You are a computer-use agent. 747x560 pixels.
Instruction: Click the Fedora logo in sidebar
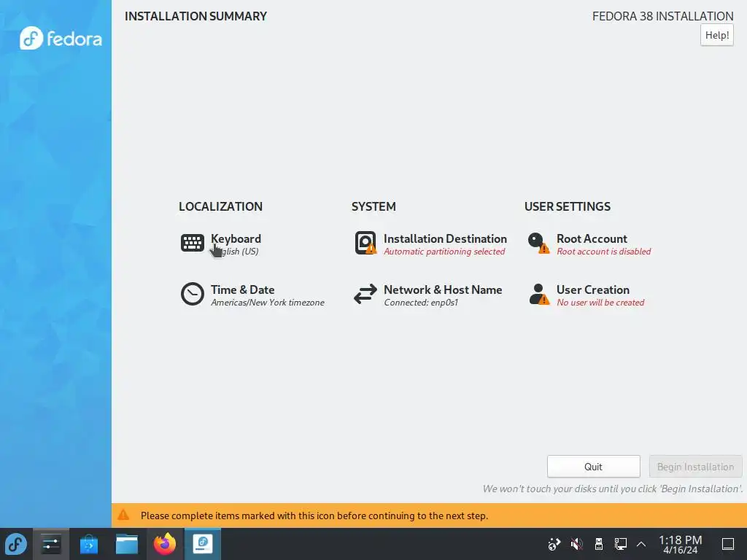[x=61, y=38]
